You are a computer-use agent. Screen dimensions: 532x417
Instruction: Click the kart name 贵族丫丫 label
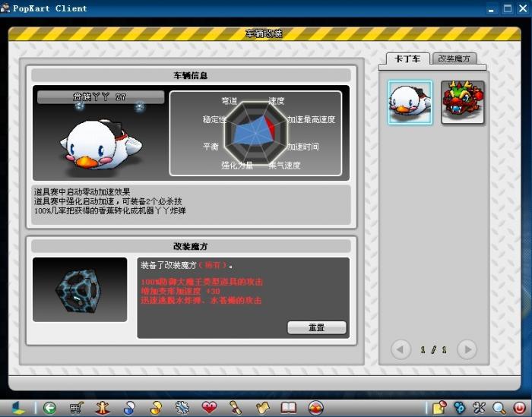pos(100,97)
